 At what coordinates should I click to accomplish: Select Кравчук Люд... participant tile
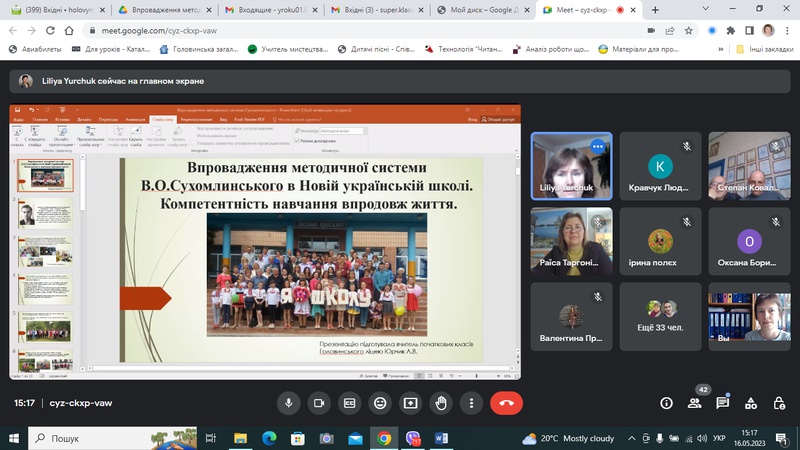tap(660, 166)
